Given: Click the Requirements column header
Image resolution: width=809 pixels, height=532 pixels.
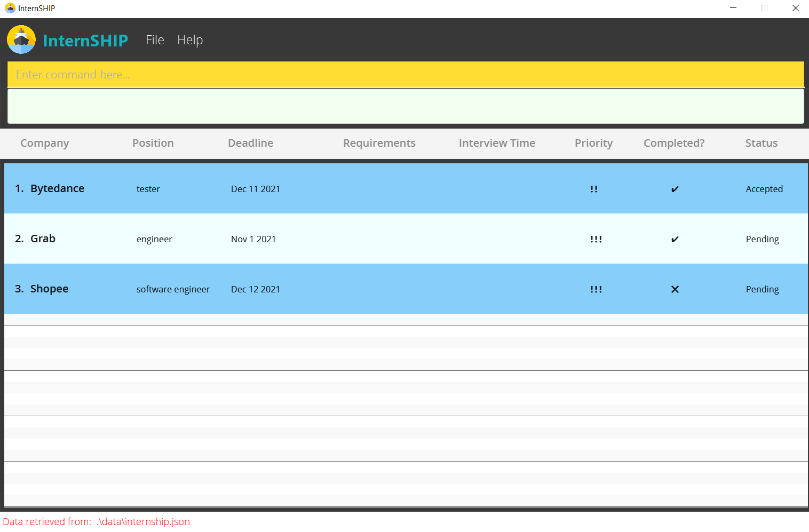Looking at the screenshot, I should pyautogui.click(x=379, y=143).
